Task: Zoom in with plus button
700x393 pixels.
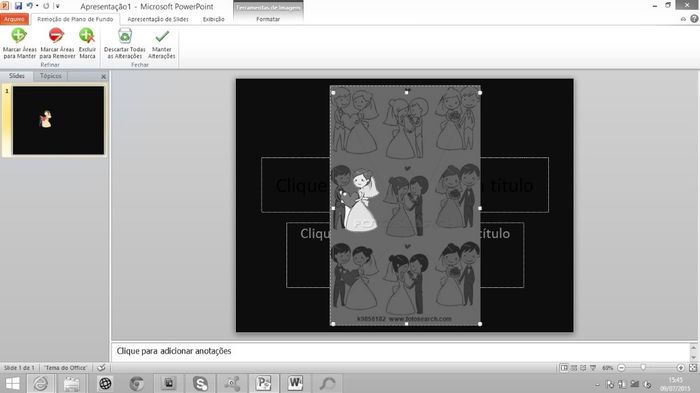Action: click(680, 368)
